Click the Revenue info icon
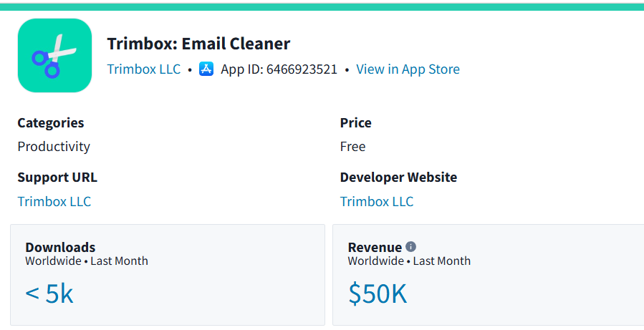Image resolution: width=644 pixels, height=330 pixels. click(x=410, y=246)
